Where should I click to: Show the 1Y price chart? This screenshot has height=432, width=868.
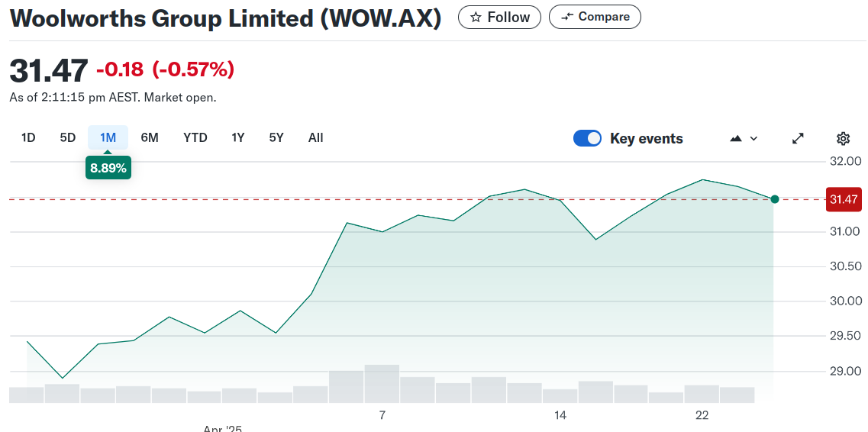tap(238, 138)
